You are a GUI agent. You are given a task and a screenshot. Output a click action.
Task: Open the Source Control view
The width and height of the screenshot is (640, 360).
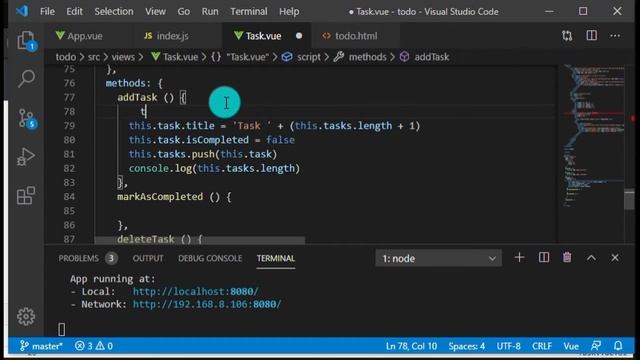(26, 118)
